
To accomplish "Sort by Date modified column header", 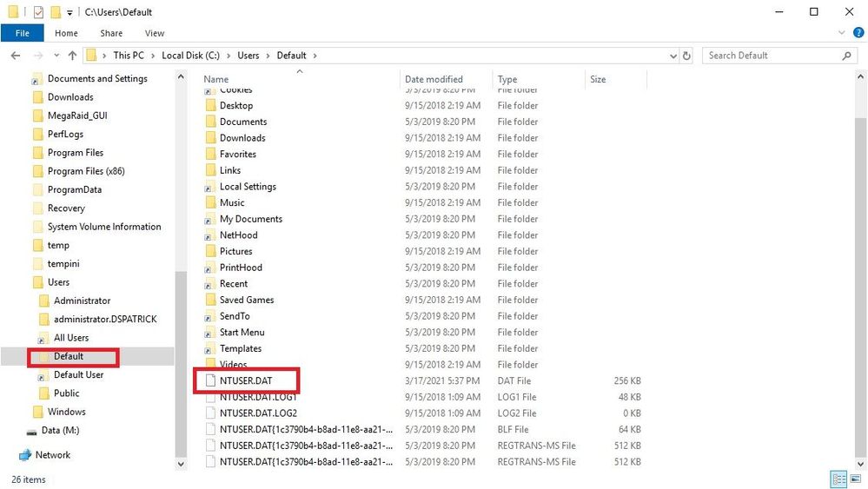I will [x=434, y=79].
